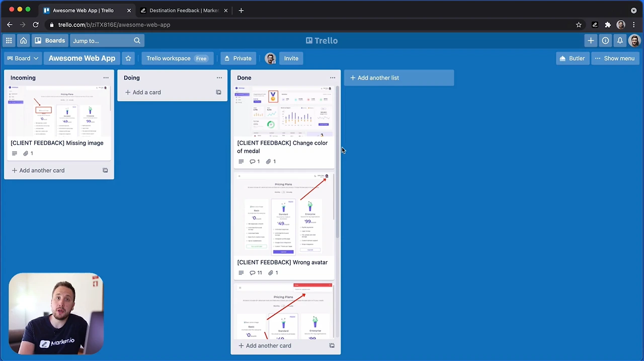Viewport: 644px width, 361px height.
Task: Invite members with Invite button
Action: [291, 58]
